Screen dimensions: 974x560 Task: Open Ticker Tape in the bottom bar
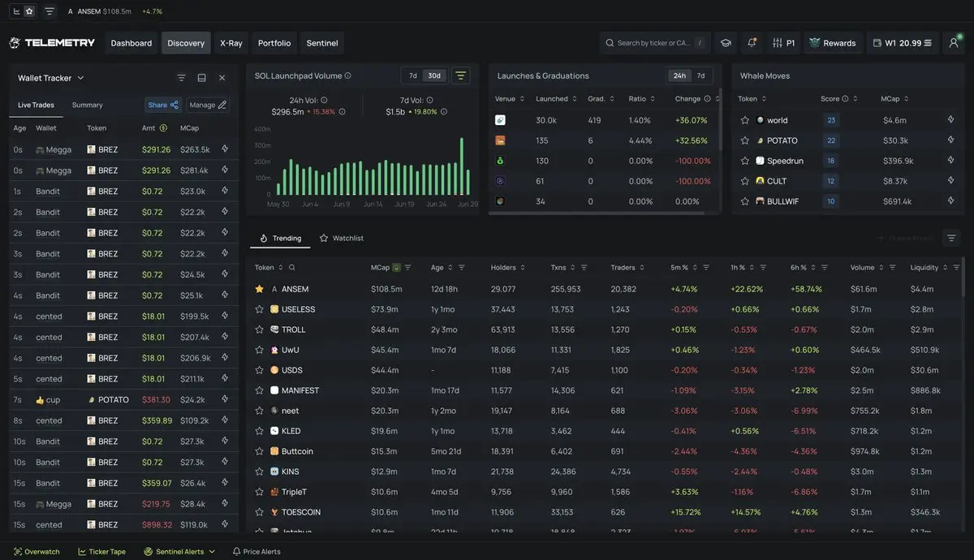pyautogui.click(x=102, y=552)
